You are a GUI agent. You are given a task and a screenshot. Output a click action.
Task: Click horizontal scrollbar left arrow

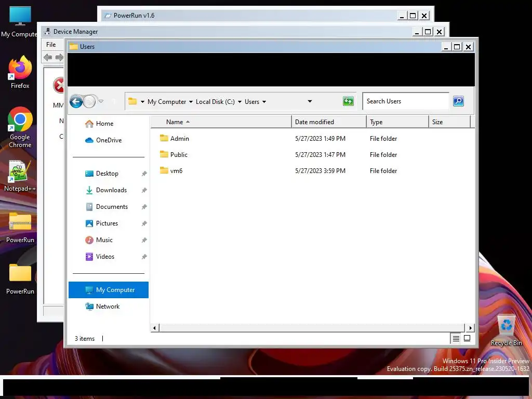click(x=154, y=328)
